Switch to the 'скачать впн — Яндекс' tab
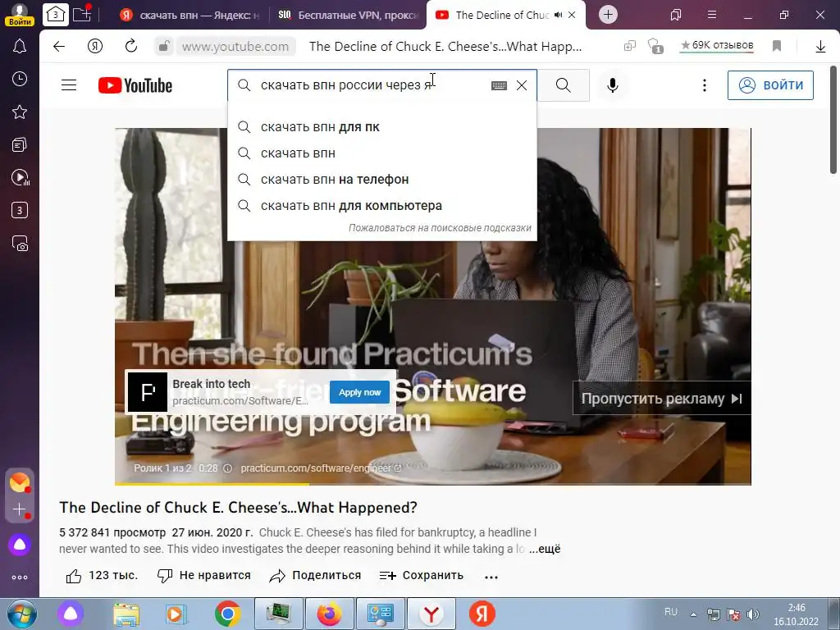Screen dimensions: 840x630 click(x=189, y=15)
